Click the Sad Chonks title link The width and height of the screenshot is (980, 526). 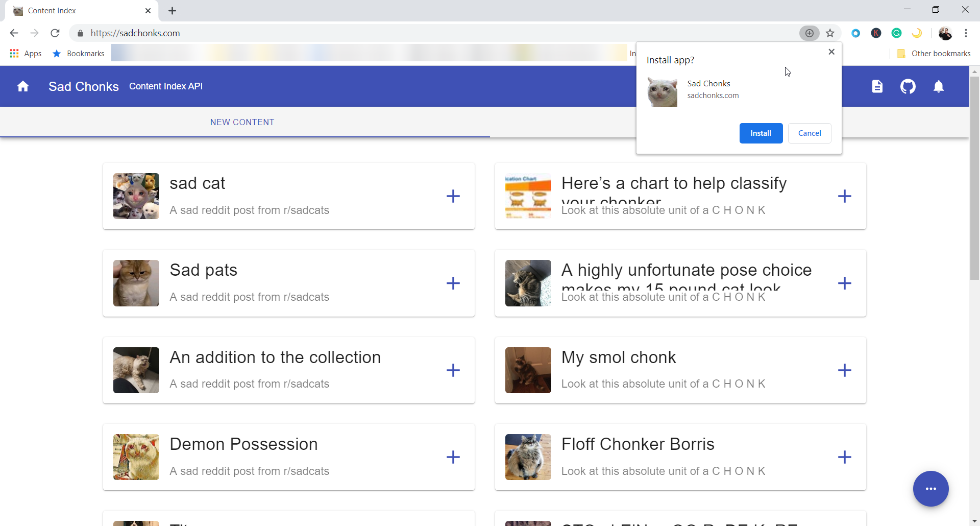[84, 86]
